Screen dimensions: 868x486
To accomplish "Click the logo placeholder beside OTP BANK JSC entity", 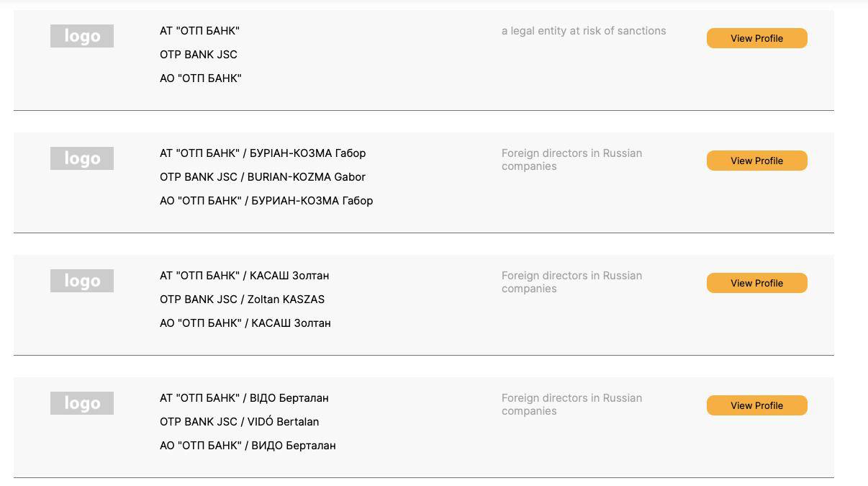I will pos(82,36).
